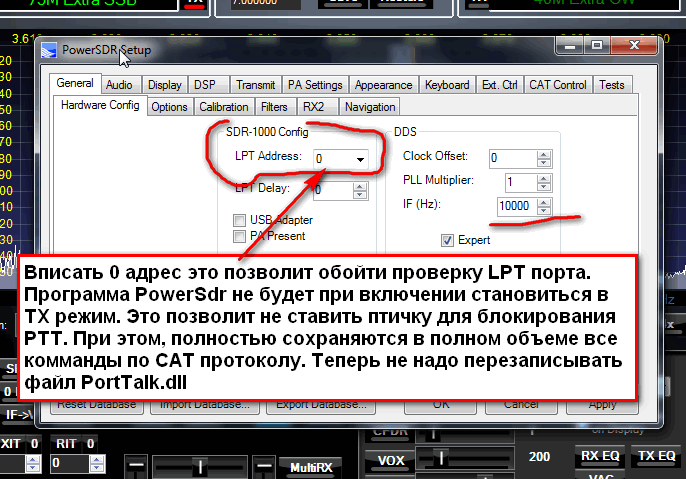
Task: Click the Clock Offset input field
Action: tap(513, 158)
